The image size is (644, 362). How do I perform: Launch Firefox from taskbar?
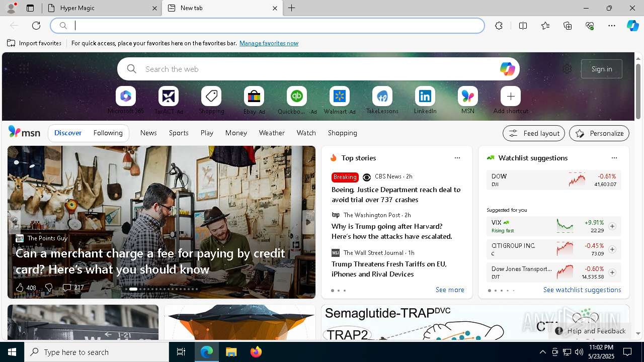tap(256, 352)
